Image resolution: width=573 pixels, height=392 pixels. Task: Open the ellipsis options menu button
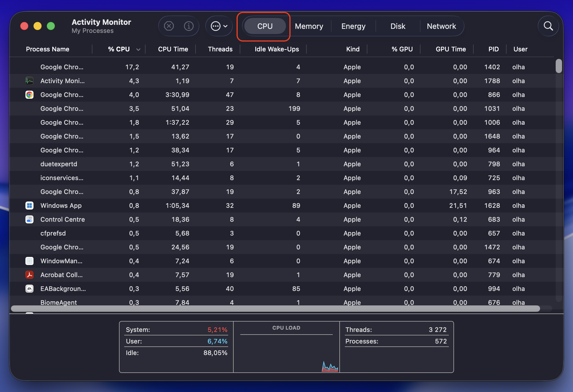pos(219,26)
